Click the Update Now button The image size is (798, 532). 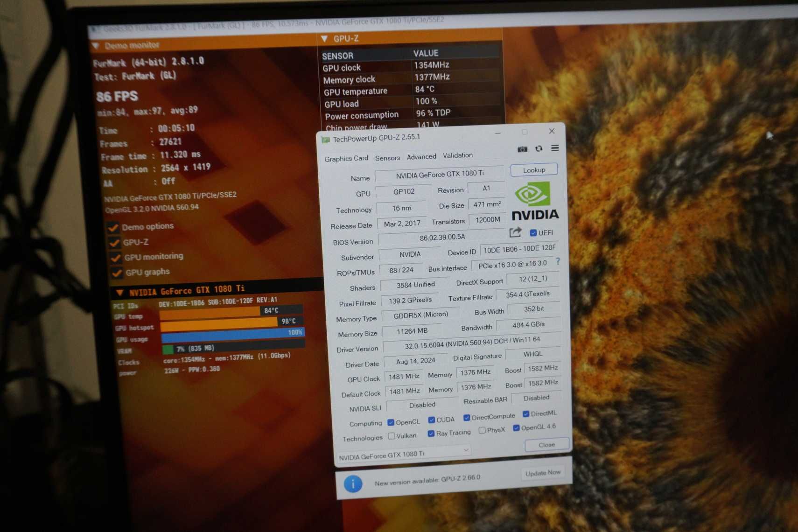(543, 473)
